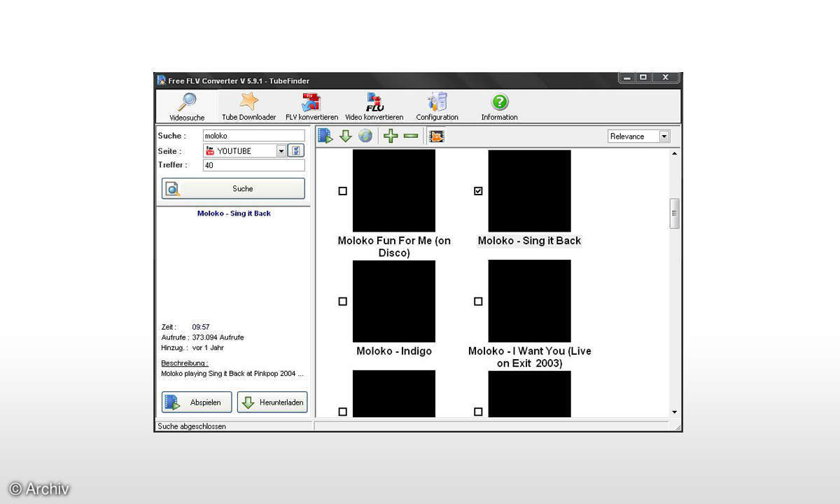Click the globe browser toolbar icon
Viewport: 840px width, 504px height.
pyautogui.click(x=365, y=136)
